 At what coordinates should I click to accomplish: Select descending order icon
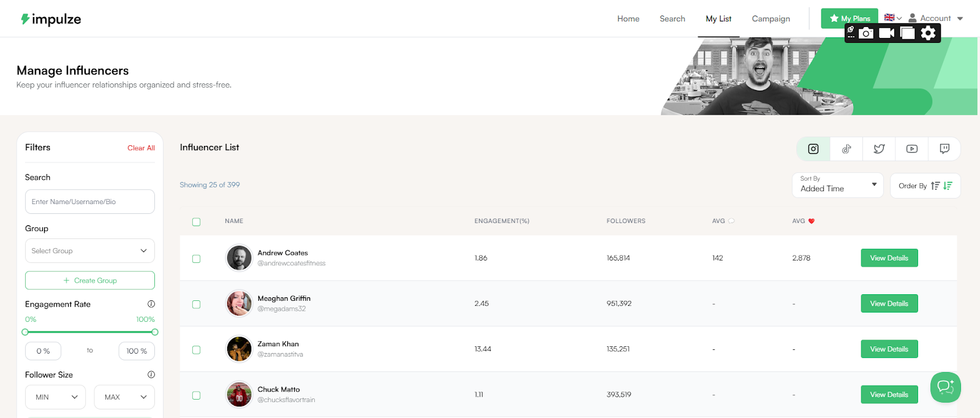tap(948, 186)
